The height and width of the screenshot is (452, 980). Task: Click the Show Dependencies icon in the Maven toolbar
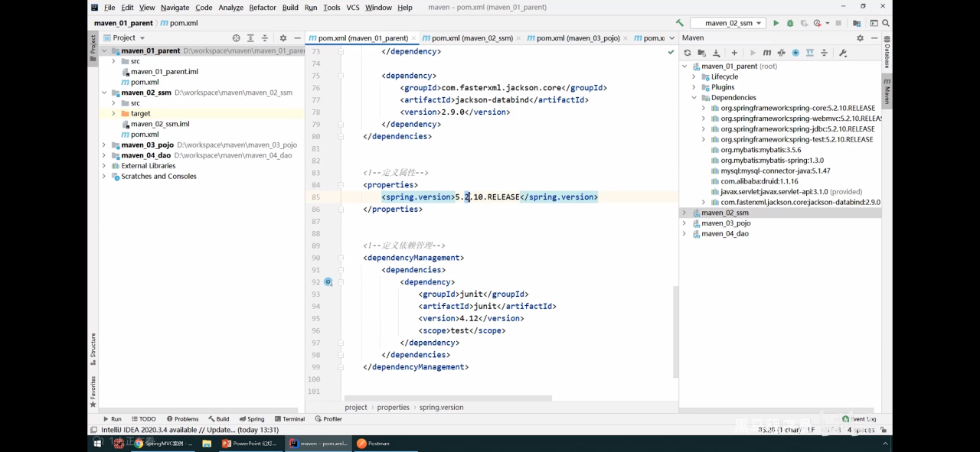pos(809,53)
